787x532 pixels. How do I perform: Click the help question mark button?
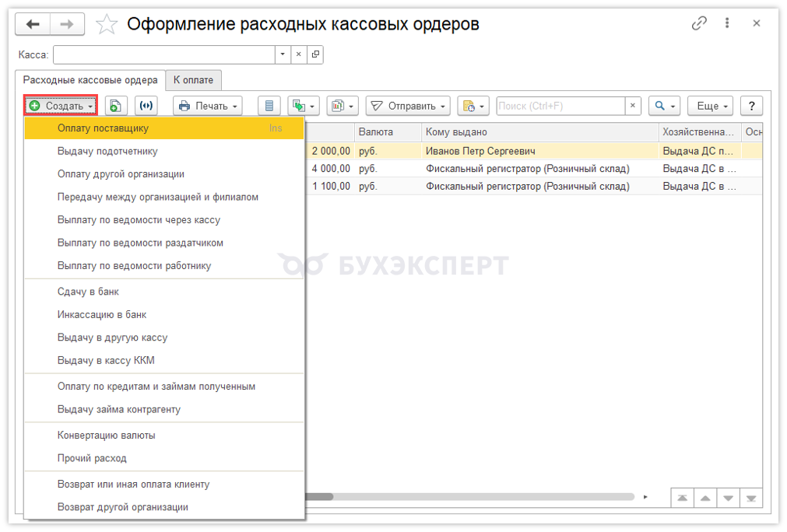coord(751,106)
